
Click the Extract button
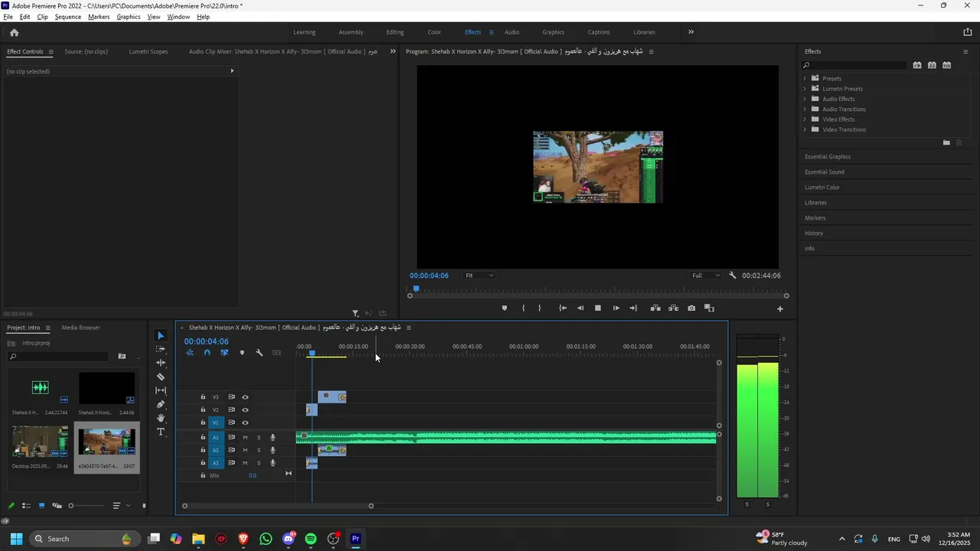pos(673,308)
